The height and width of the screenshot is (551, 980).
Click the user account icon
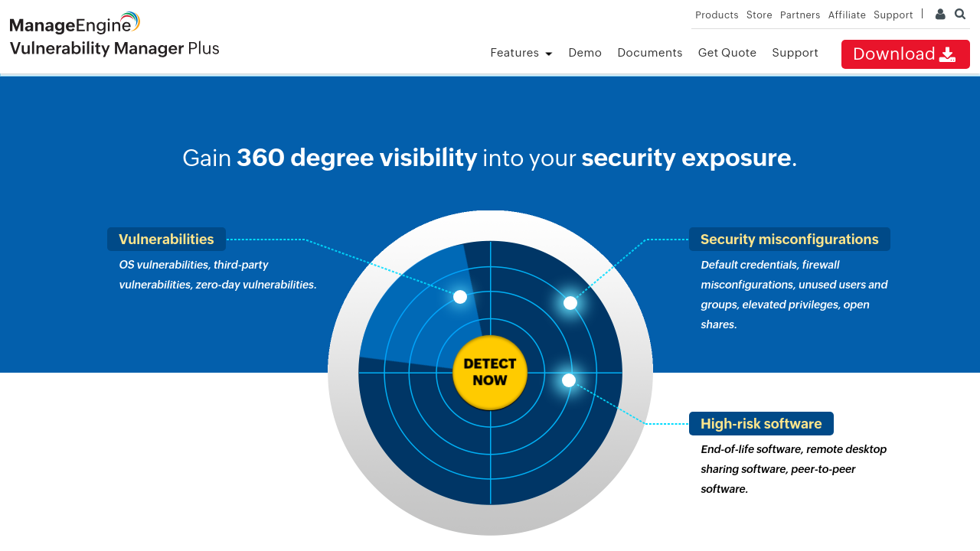pyautogui.click(x=940, y=15)
